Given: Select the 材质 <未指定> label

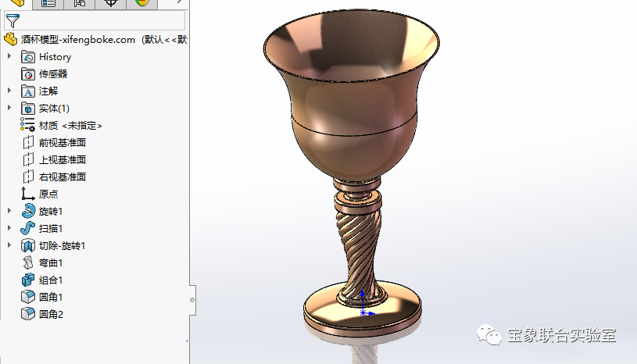Looking at the screenshot, I should pos(70,126).
